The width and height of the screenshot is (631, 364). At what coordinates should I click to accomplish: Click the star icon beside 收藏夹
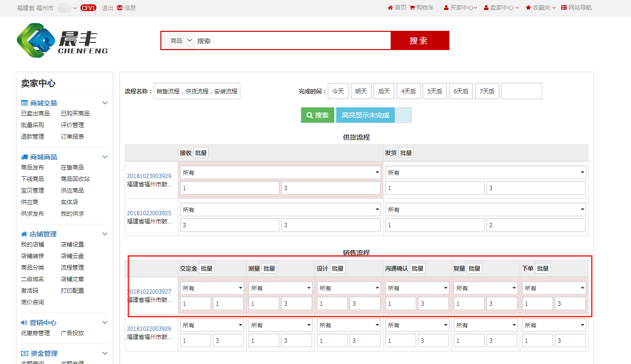[528, 8]
